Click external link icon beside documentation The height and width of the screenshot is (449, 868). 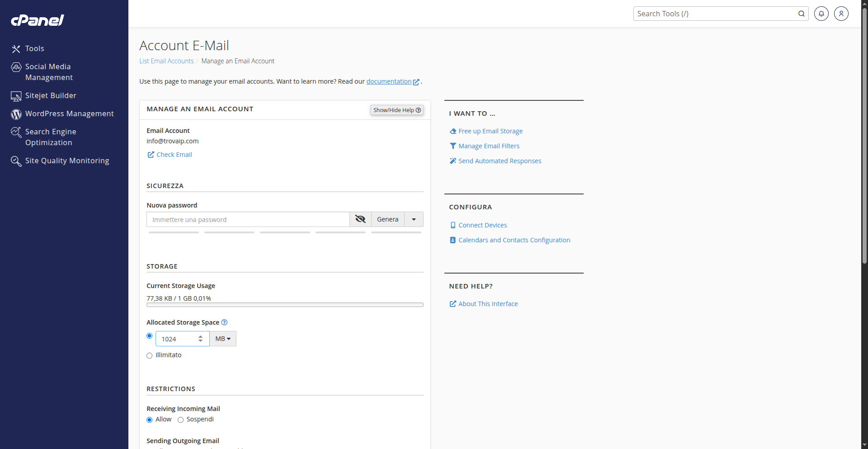[x=416, y=82]
